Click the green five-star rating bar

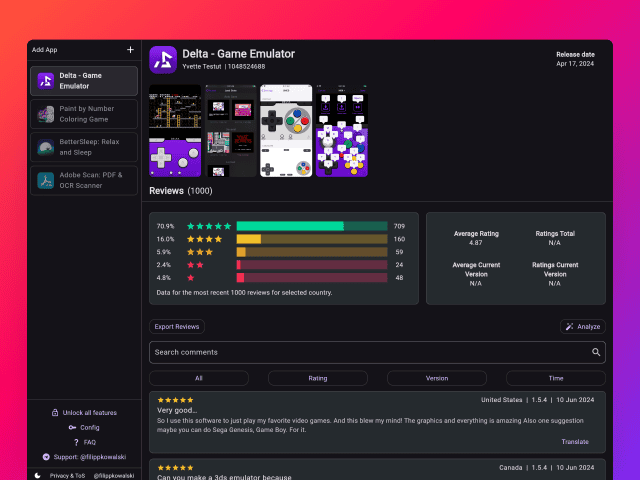311,226
